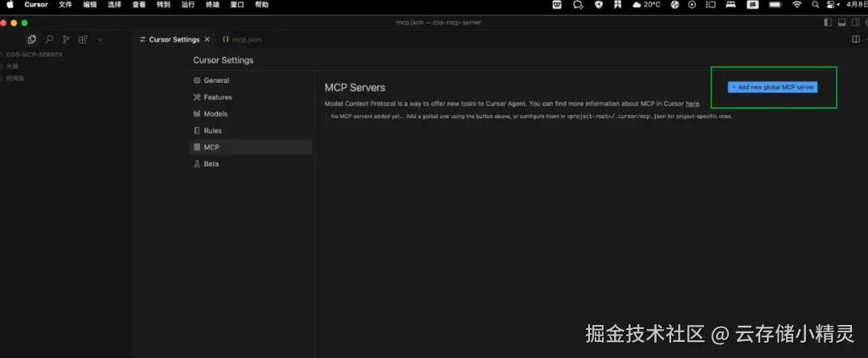
Task: Toggle the bottom panel layout icon
Action: pos(842,23)
